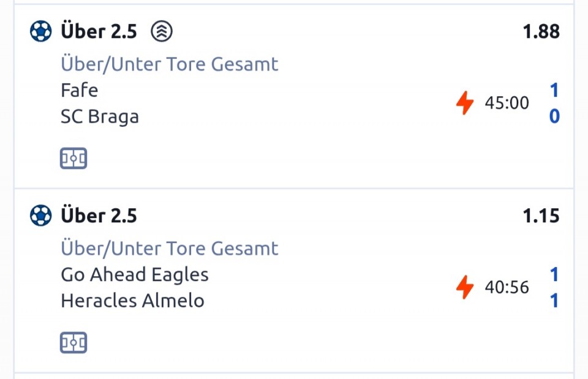
Task: Click SC Braga's score of 0
Action: pyautogui.click(x=554, y=116)
